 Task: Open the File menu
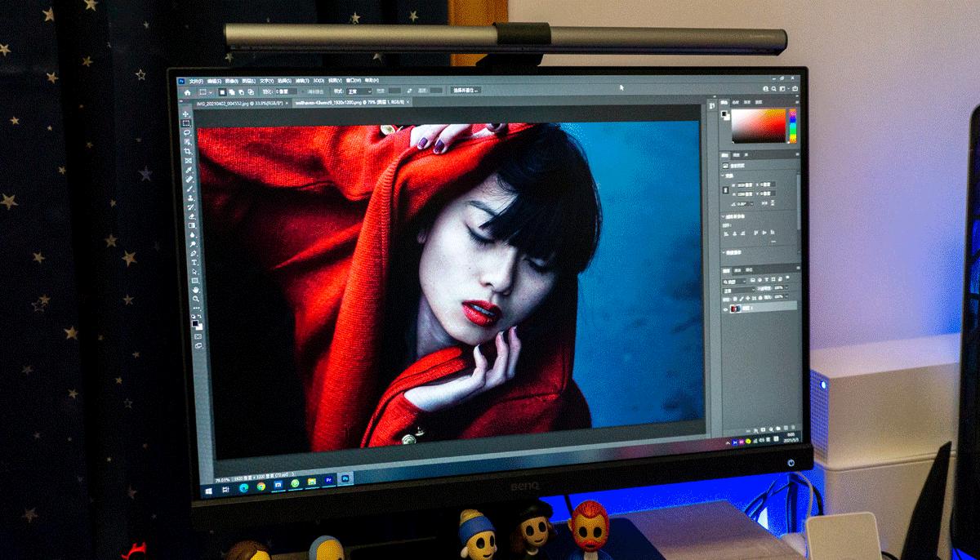(195, 82)
